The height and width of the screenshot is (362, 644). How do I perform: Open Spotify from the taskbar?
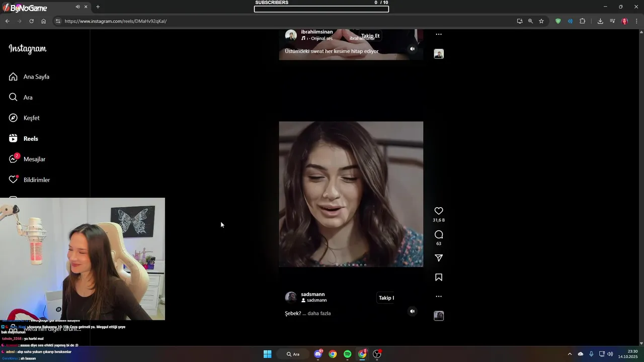coord(348,354)
